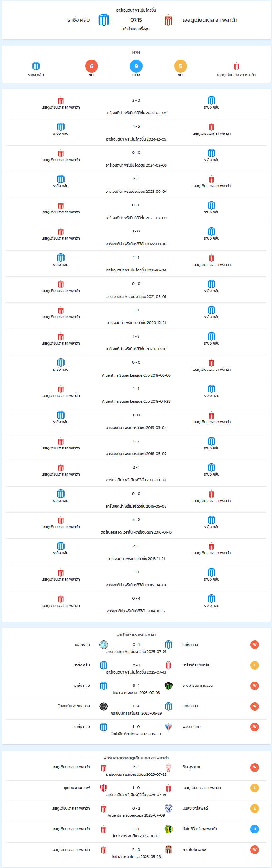Click the yellow L badge for Barracas Central match
The height and width of the screenshot is (868, 272).
coord(255,665)
